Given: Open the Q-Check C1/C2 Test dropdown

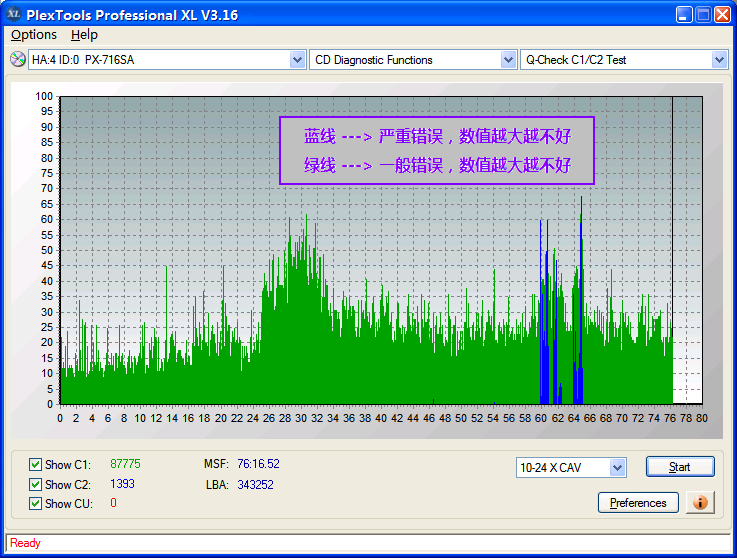Looking at the screenshot, I should 719,60.
